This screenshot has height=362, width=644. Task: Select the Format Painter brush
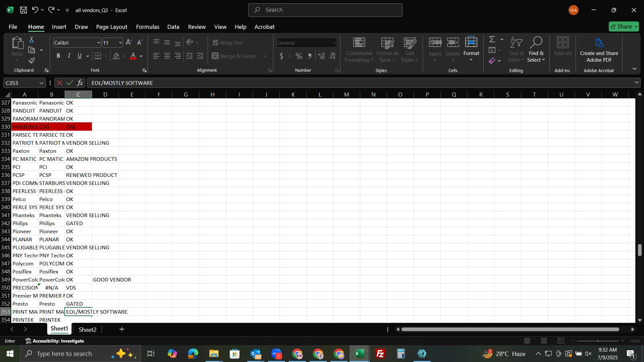[32, 61]
